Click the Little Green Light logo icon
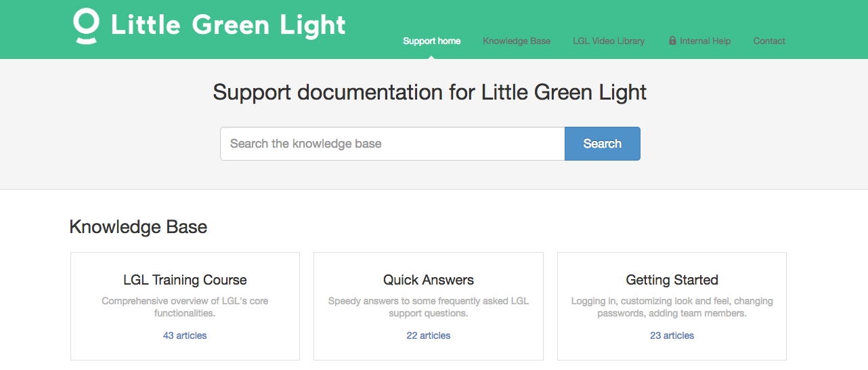This screenshot has height=370, width=868. coord(86,26)
